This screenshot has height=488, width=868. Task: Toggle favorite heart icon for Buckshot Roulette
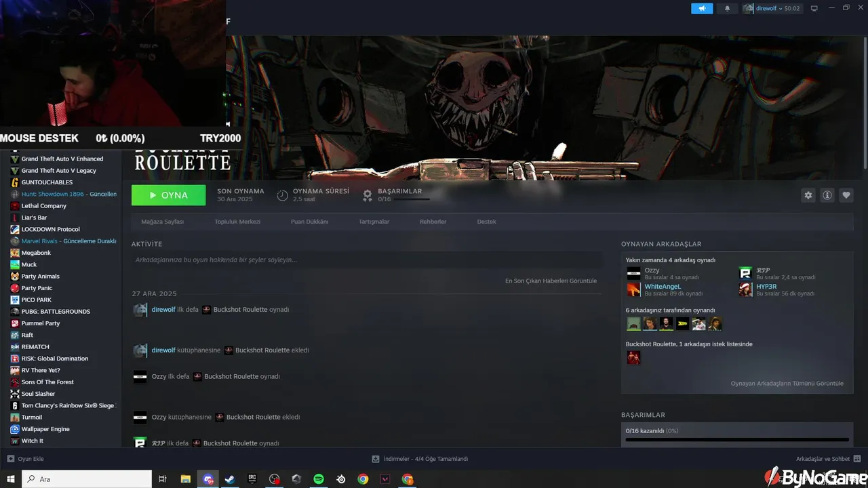point(846,195)
